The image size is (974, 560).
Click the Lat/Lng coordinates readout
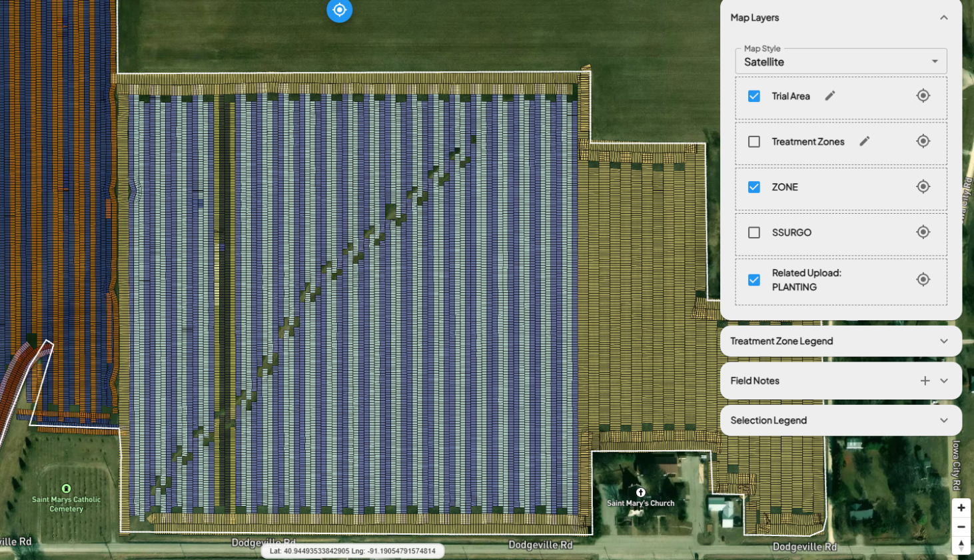pyautogui.click(x=352, y=551)
